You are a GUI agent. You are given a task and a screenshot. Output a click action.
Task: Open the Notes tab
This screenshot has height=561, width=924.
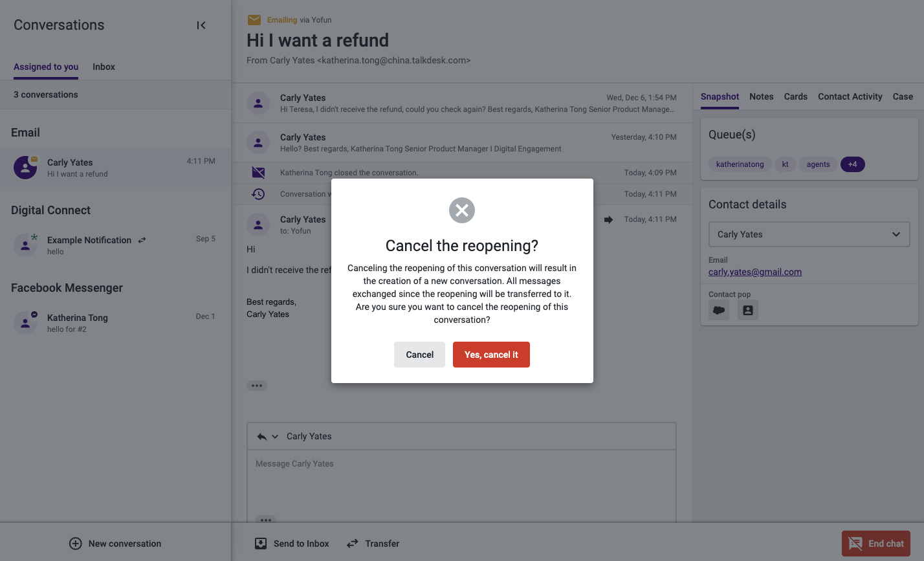[762, 96]
